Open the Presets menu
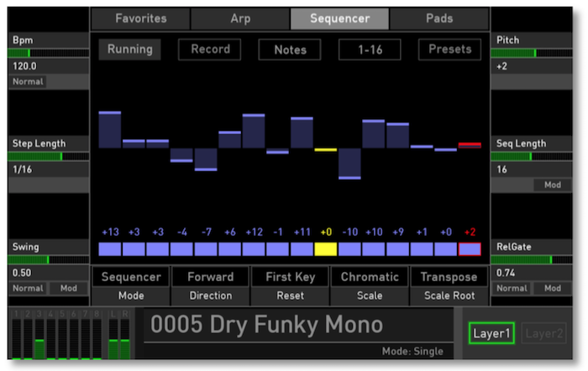588x371 pixels. click(449, 50)
